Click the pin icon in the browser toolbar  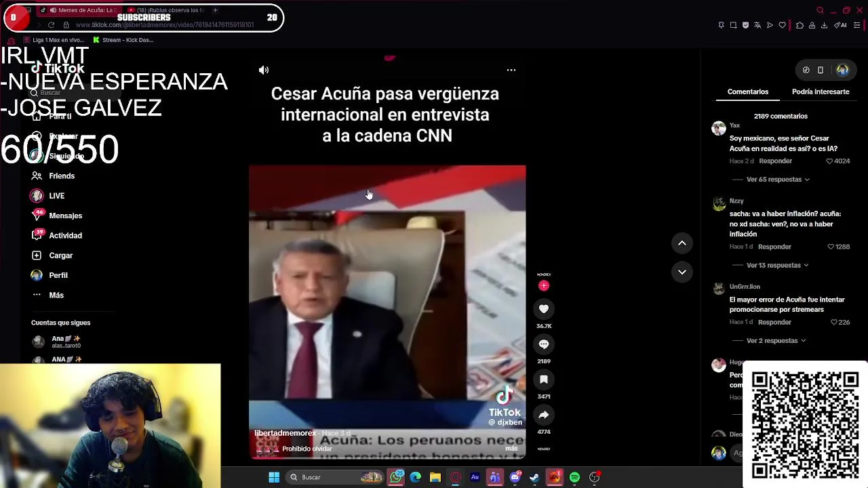coord(721,25)
